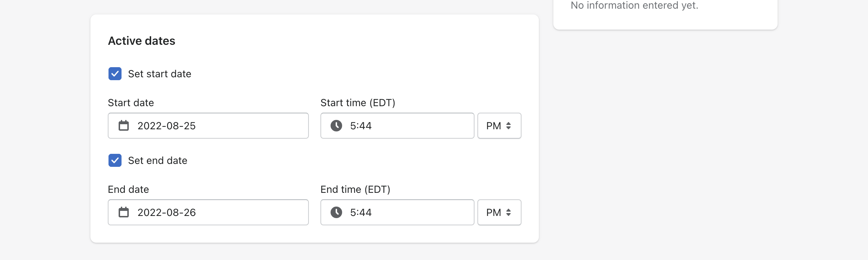868x260 pixels.
Task: Open the End time AM/PM dropdown
Action: pos(499,212)
